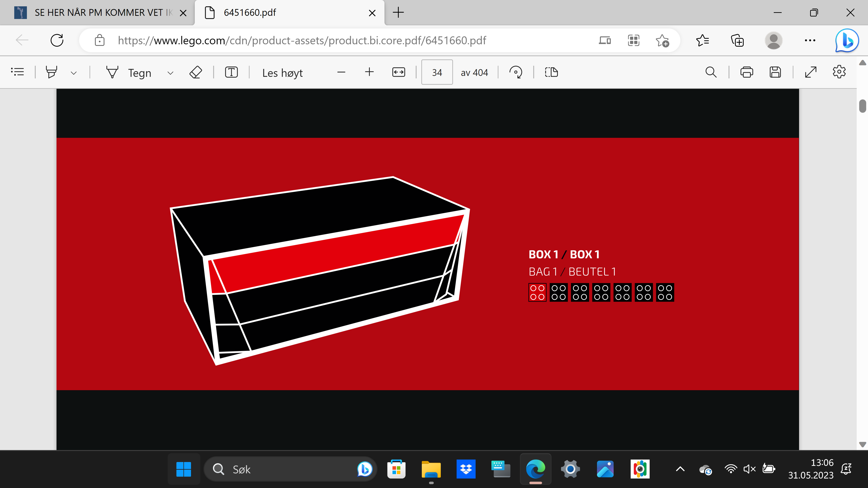The width and height of the screenshot is (868, 488).
Task: Open Photos app from taskbar
Action: point(605,469)
